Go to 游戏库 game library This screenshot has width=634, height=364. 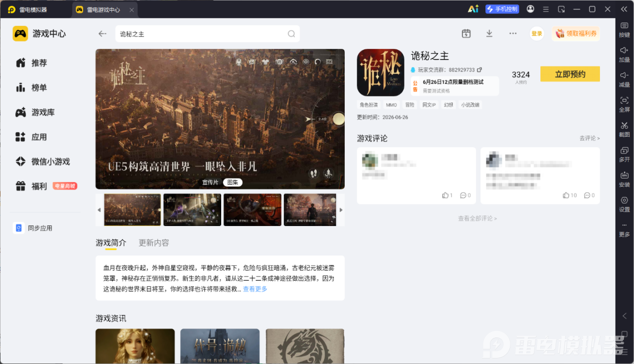[35, 112]
